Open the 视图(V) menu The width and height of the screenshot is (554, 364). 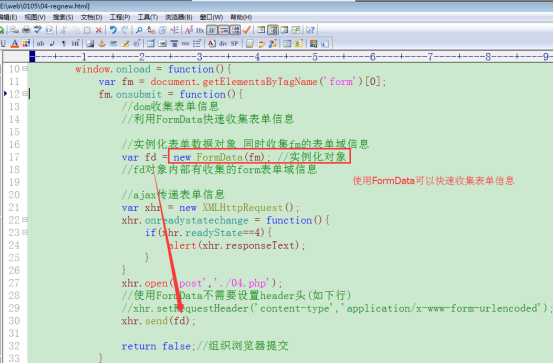point(35,17)
